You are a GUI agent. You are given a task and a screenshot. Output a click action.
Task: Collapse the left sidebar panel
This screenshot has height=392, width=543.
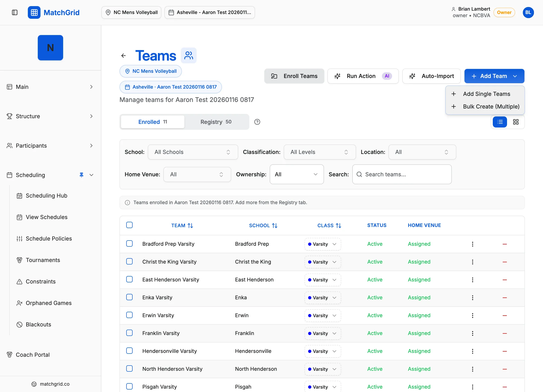(x=14, y=12)
